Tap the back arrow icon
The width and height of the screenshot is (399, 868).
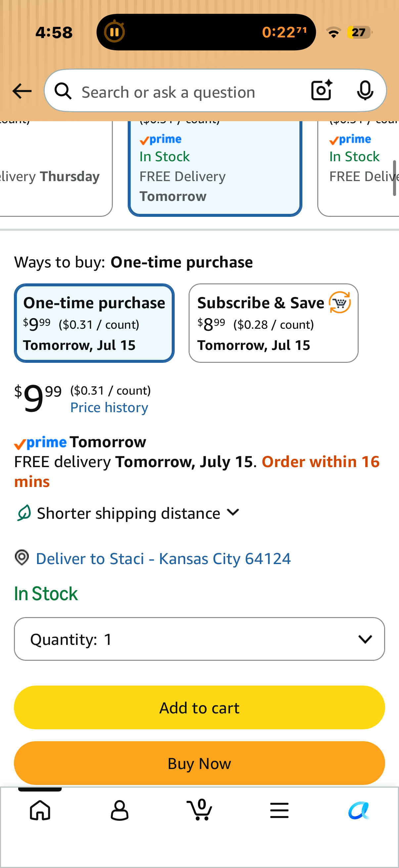point(22,91)
